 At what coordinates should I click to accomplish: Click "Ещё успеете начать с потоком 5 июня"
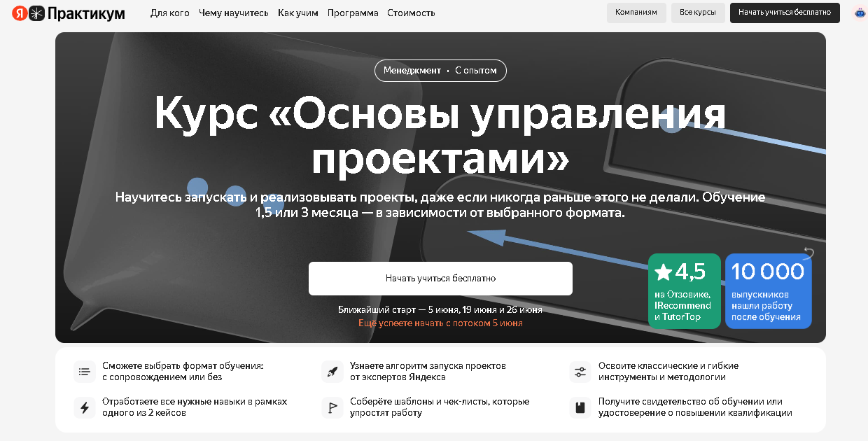point(440,323)
